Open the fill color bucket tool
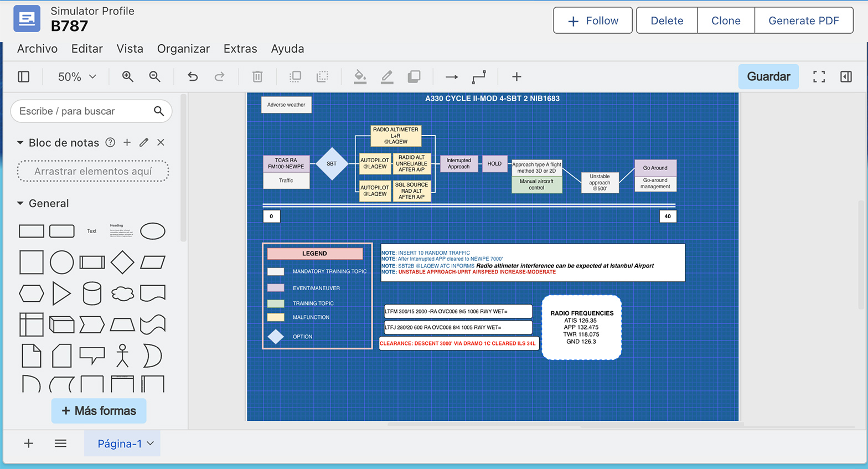 click(x=360, y=77)
